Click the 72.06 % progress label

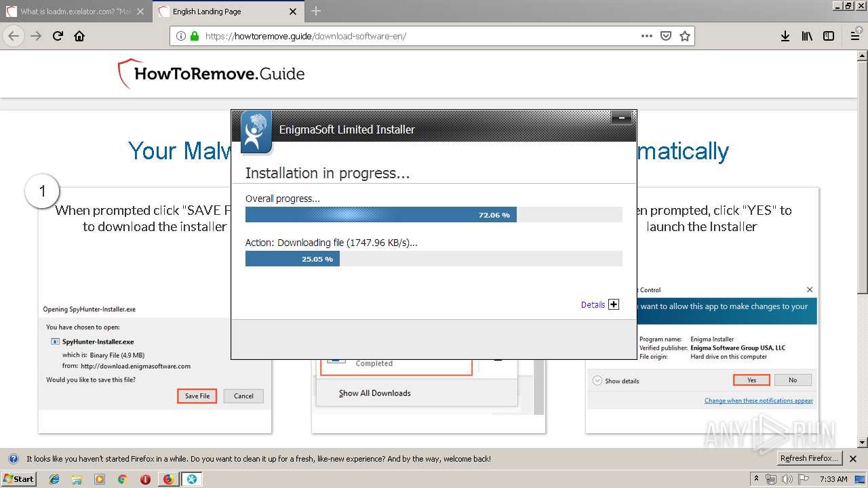tap(494, 215)
